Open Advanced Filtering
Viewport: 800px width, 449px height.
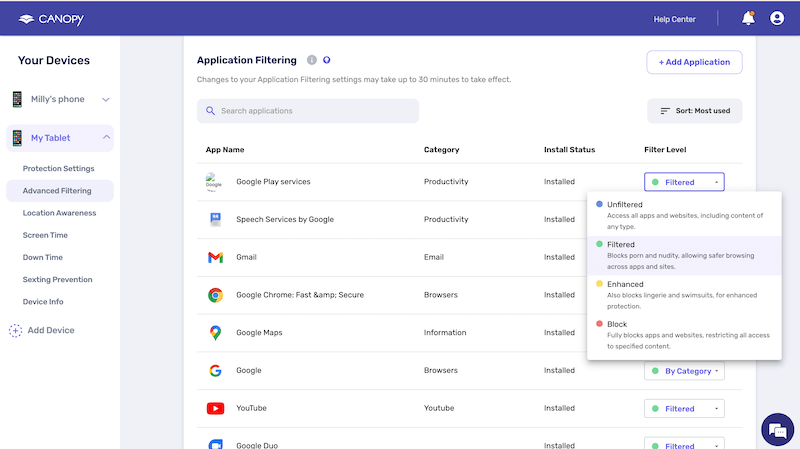(x=60, y=191)
